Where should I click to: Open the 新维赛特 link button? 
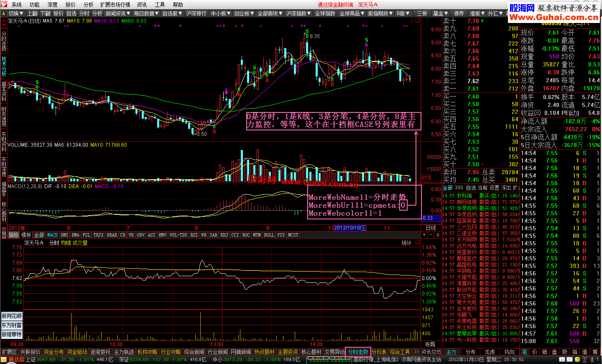pos(12,334)
